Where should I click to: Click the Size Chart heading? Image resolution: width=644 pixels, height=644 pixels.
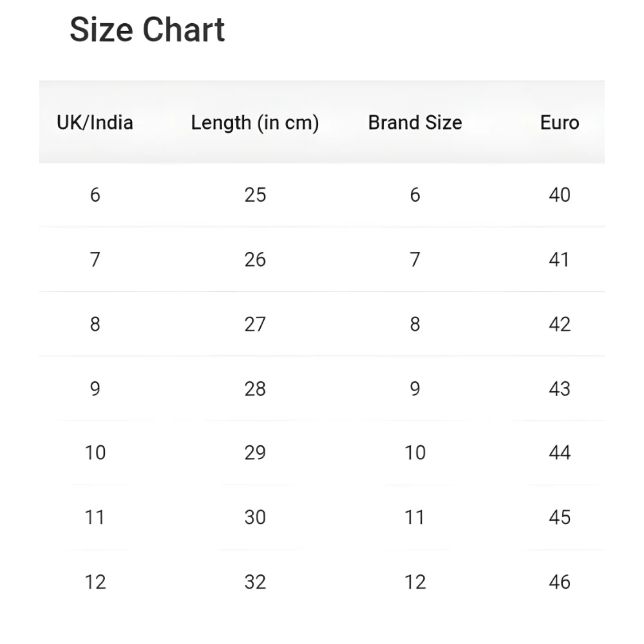tap(147, 30)
